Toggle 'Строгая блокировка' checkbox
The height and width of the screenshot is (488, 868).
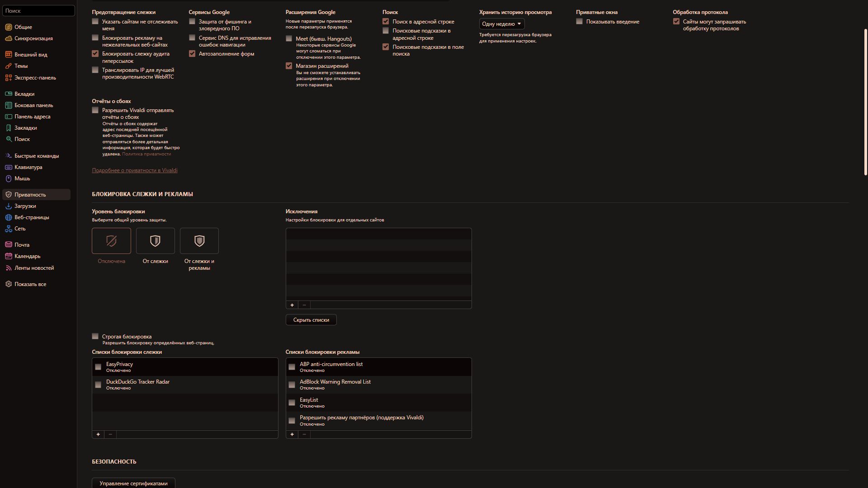click(95, 336)
